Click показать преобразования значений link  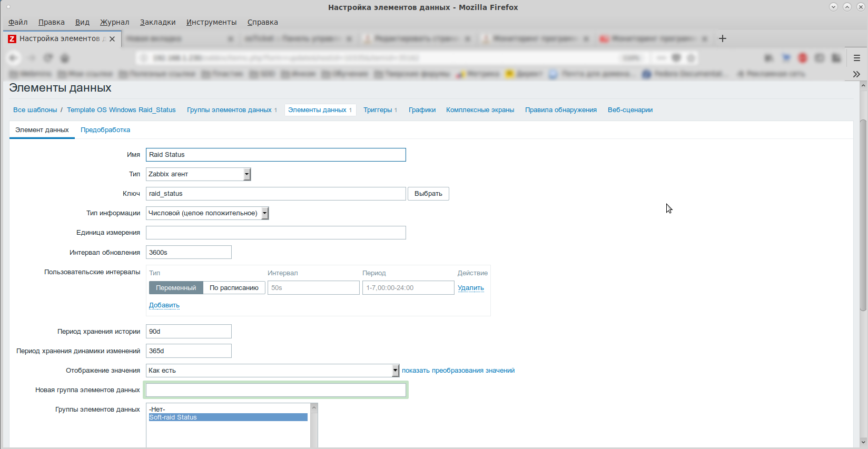[x=458, y=371]
